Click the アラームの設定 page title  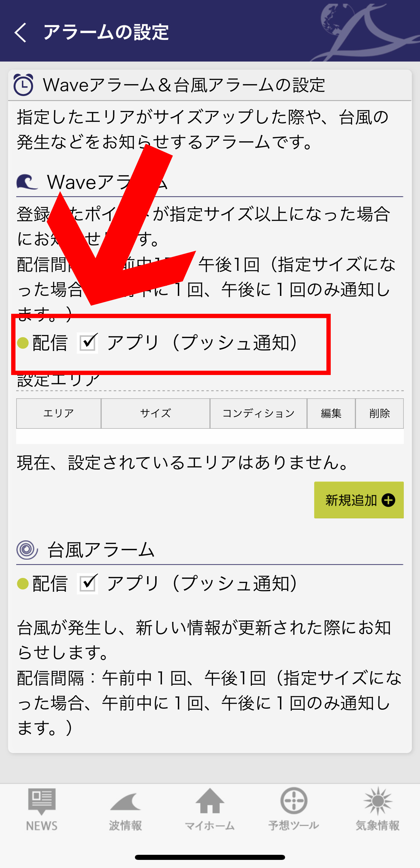tap(106, 32)
